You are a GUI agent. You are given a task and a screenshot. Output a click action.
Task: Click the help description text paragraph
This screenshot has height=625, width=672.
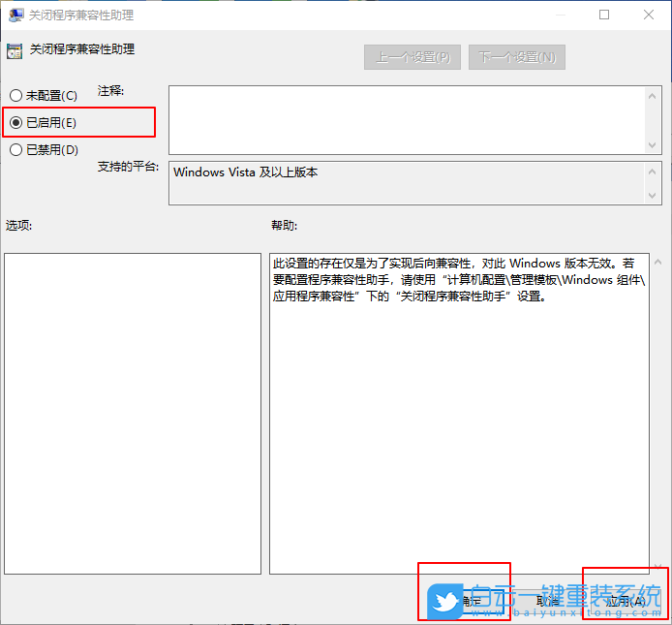pyautogui.click(x=459, y=280)
